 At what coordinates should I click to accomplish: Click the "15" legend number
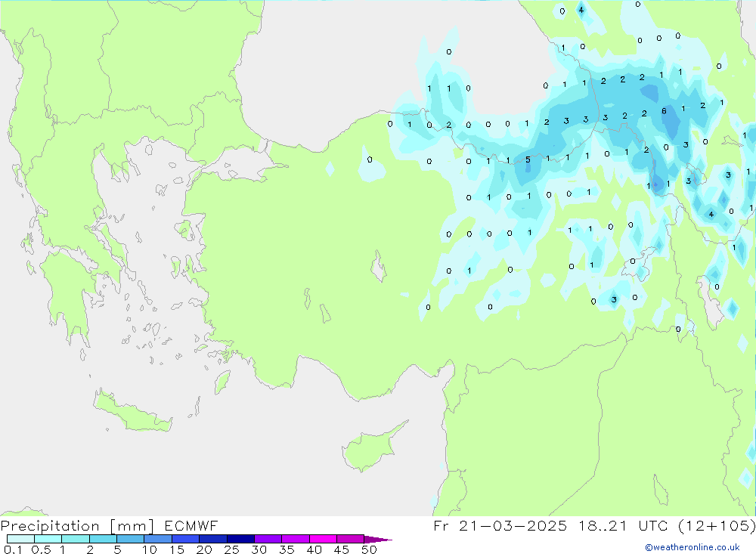click(x=177, y=549)
